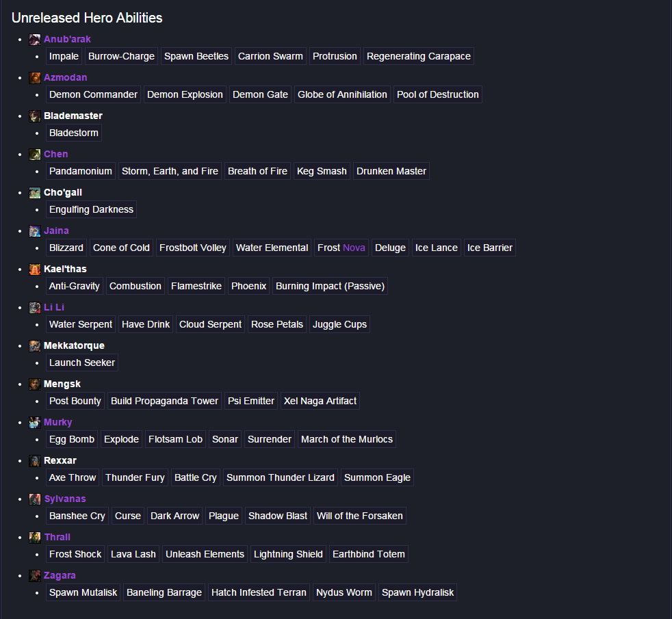Click the Burrow-Charge ability tag
This screenshot has width=672, height=619.
point(121,56)
